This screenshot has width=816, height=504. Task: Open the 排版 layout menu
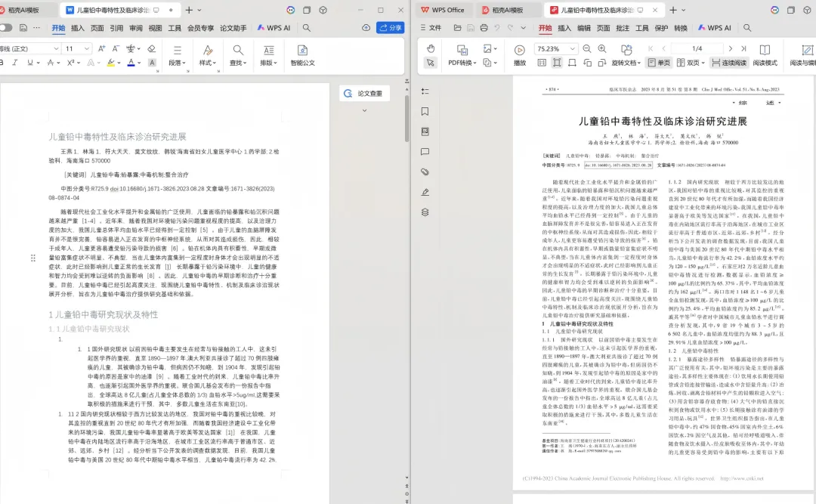coord(268,55)
